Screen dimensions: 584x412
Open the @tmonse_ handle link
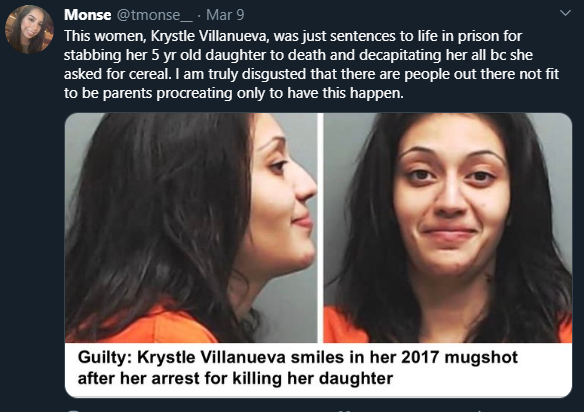(x=155, y=15)
